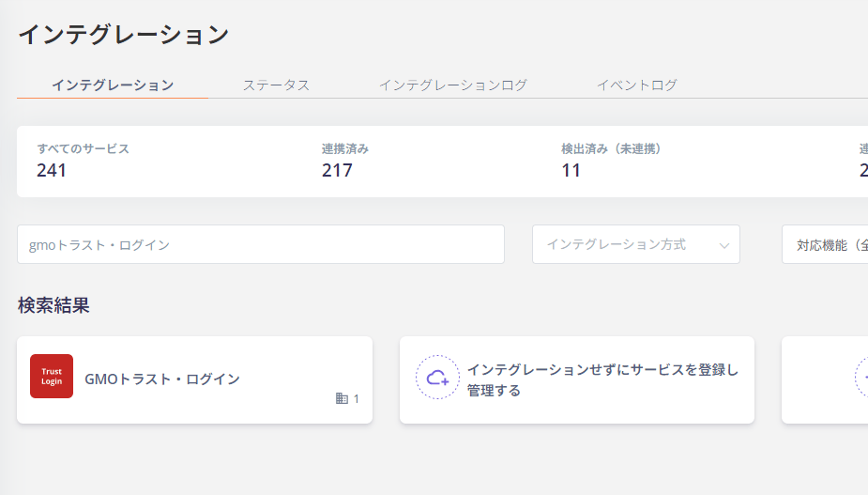The image size is (868, 495).
Task: Expand the インテグレーション方式 dropdown
Action: pos(636,244)
